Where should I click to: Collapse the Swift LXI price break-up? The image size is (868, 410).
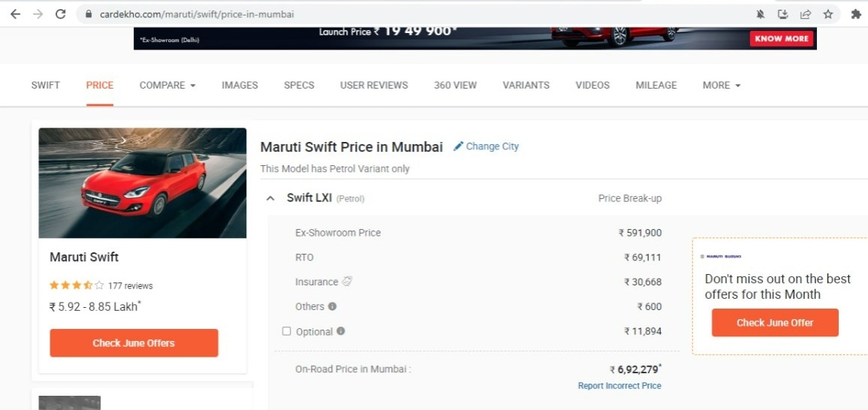click(270, 199)
